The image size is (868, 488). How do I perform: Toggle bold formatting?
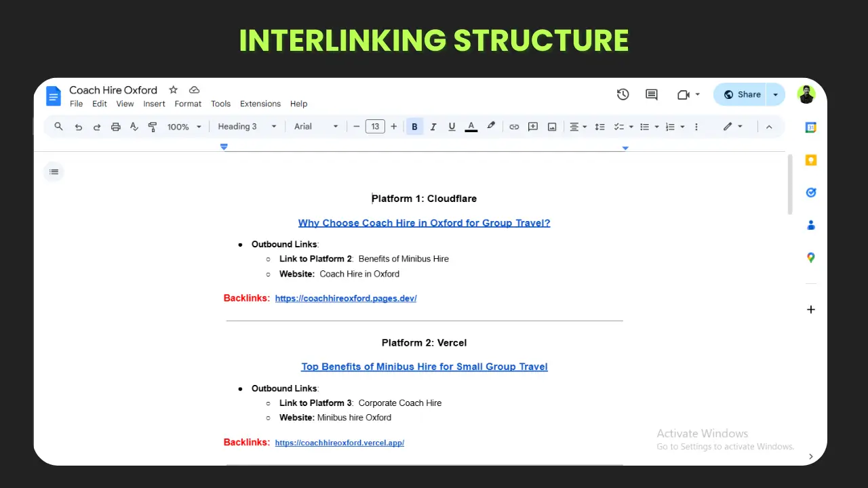click(414, 127)
